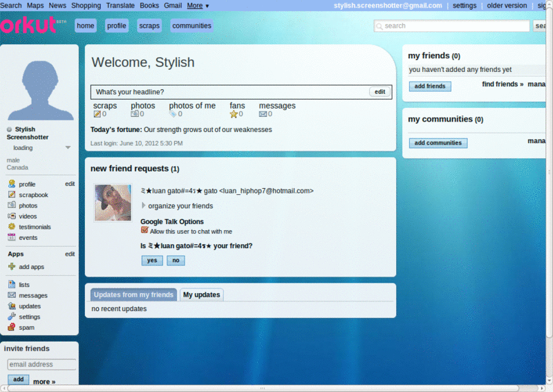Switch to Updates from my friends tab
Image resolution: width=553 pixels, height=392 pixels.
(133, 295)
